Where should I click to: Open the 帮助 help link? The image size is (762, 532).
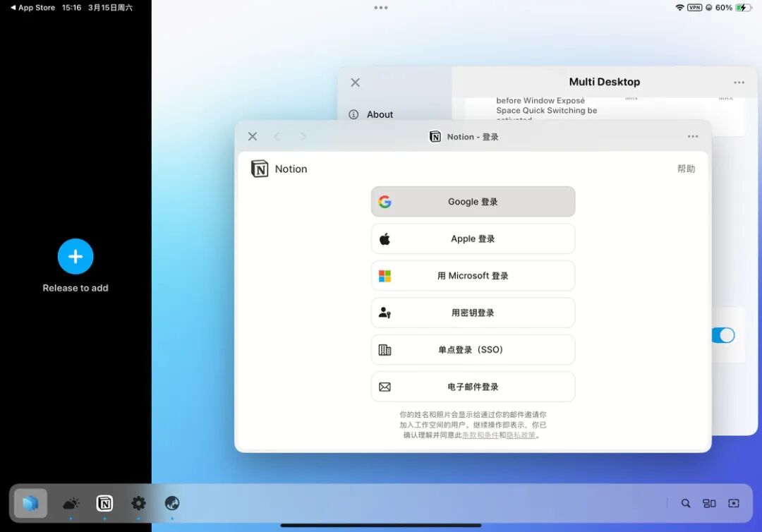(x=687, y=169)
